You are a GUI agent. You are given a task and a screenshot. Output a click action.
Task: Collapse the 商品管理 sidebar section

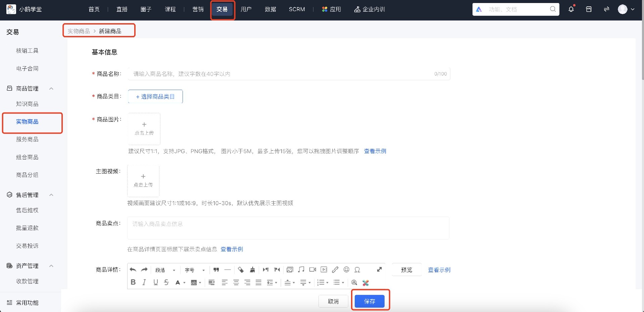pyautogui.click(x=51, y=89)
